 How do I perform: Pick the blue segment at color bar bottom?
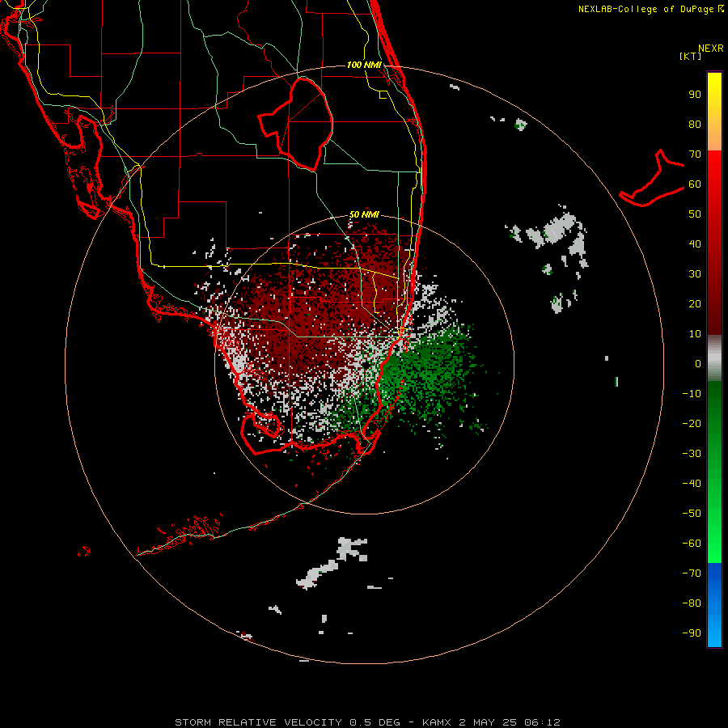714,605
